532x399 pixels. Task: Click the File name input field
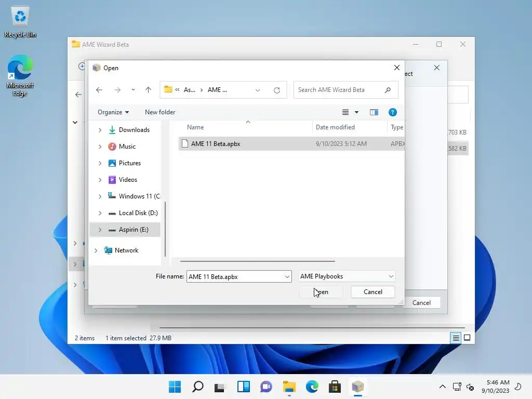239,276
